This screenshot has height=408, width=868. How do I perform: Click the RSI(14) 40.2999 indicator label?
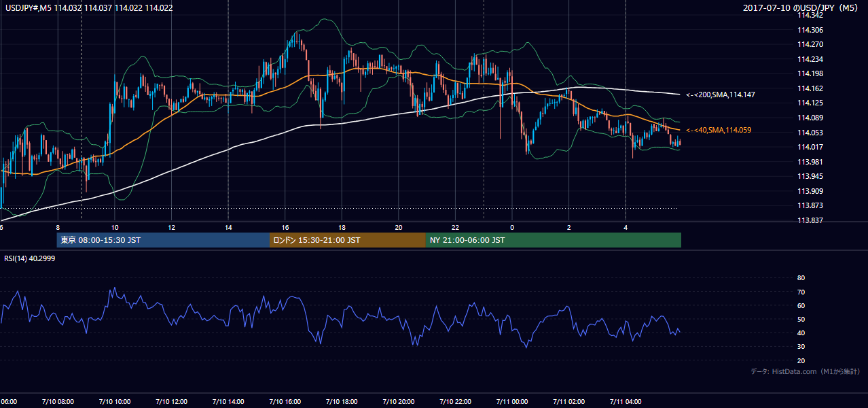pos(30,258)
